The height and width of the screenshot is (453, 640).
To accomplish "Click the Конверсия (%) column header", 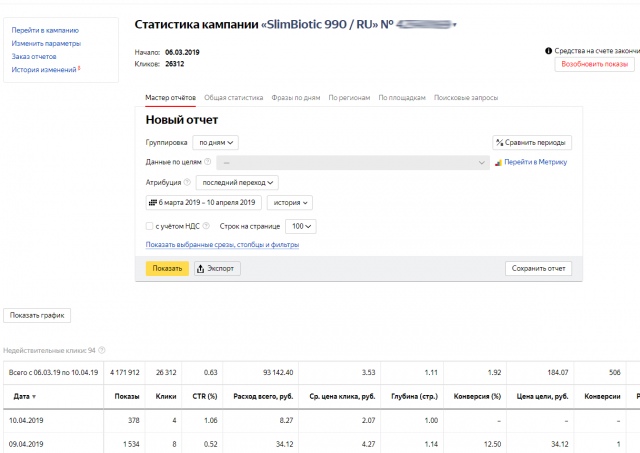I will (x=477, y=396).
